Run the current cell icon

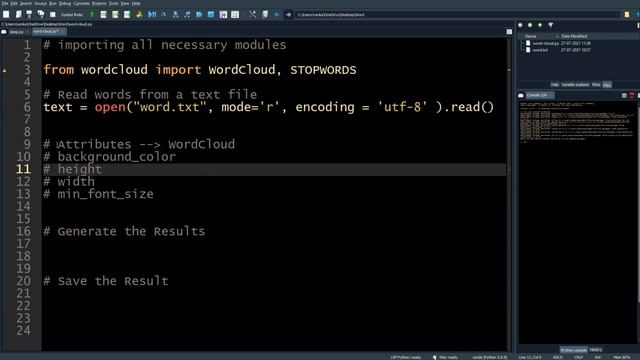tap(104, 14)
